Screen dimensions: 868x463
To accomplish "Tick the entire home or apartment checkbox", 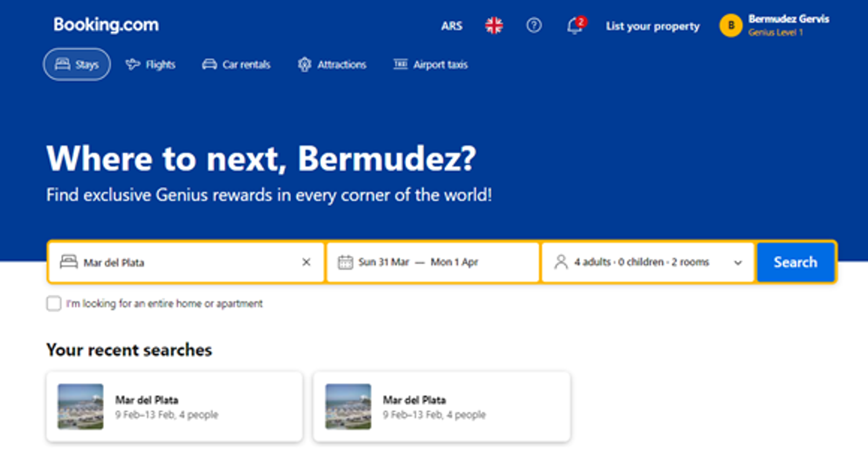I will click(54, 303).
